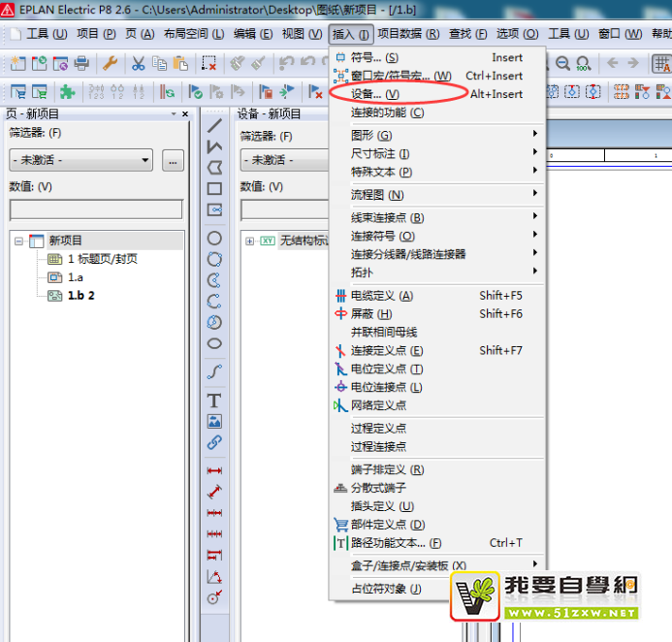Expand the 无结构标识 device tree node

(249, 241)
